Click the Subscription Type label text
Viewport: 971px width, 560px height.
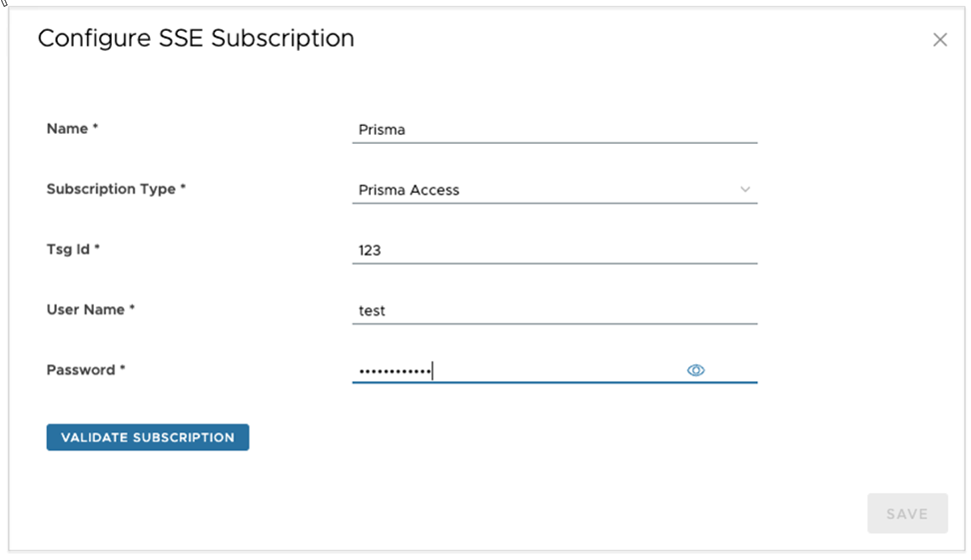pos(111,189)
